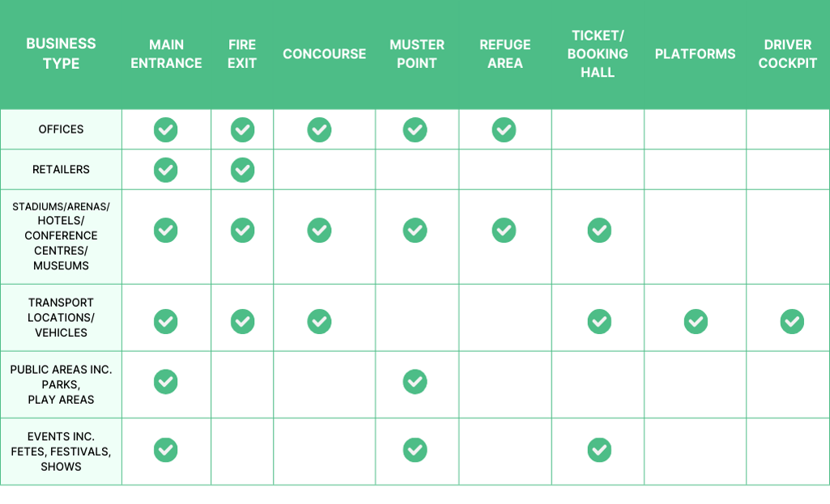Screen dimensions: 830x504
Task: Click the empty Retailers Concourse cell
Action: click(325, 170)
